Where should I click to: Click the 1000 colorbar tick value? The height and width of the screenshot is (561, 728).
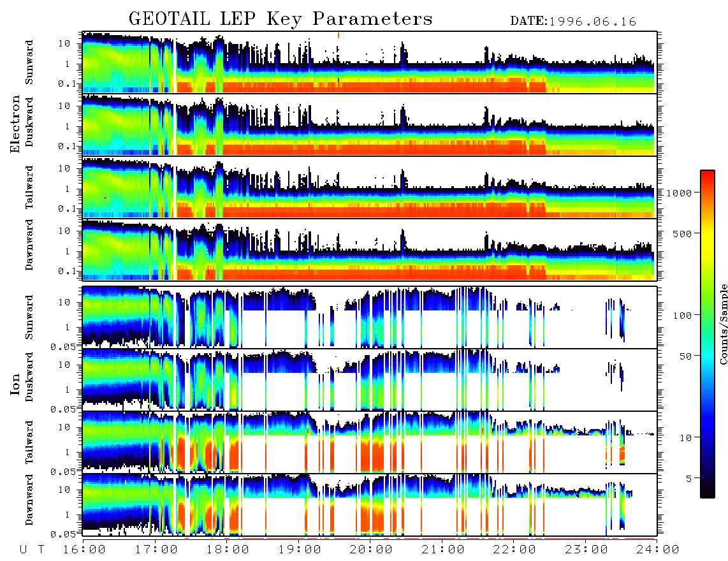[x=679, y=193]
